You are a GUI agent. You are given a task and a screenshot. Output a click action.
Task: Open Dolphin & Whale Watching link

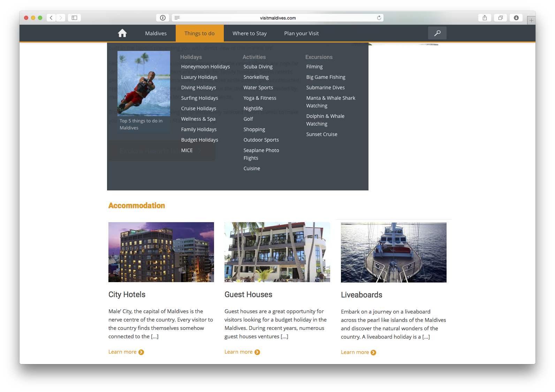point(325,120)
